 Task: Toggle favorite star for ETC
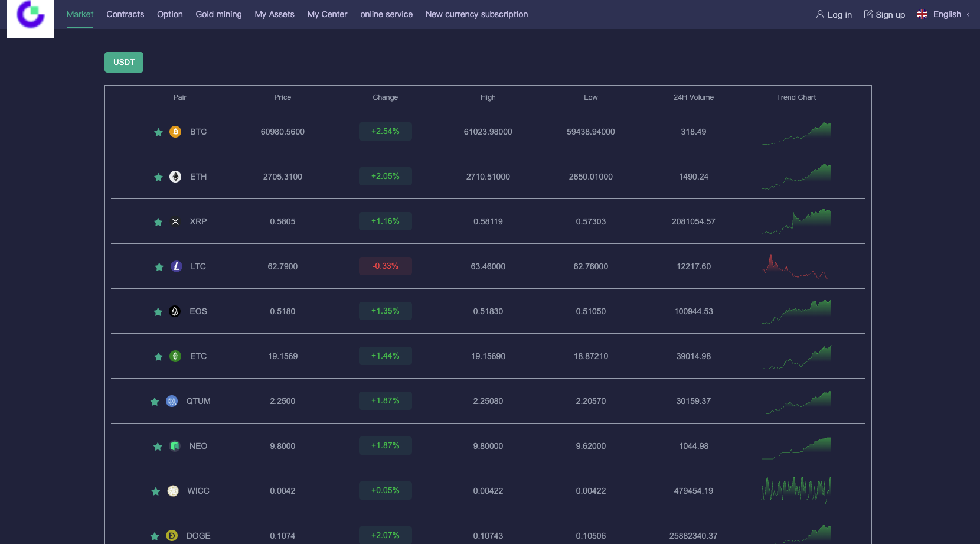point(158,357)
